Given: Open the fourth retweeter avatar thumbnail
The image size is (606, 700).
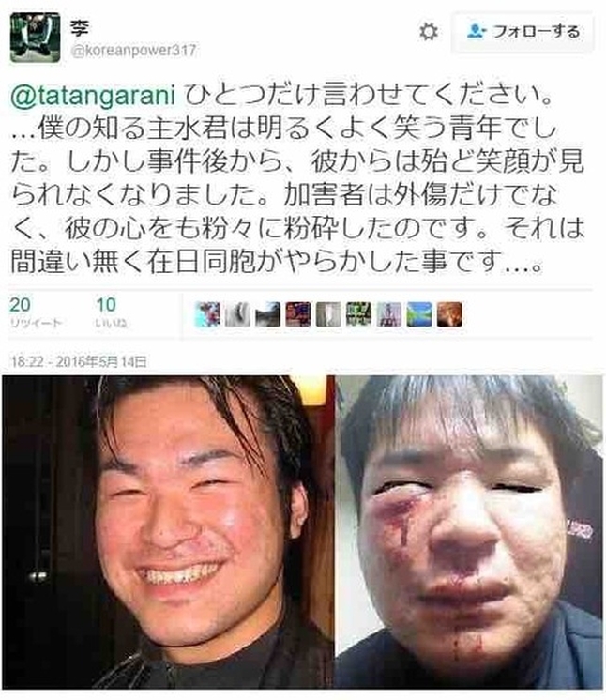Looking at the screenshot, I should coord(298,314).
